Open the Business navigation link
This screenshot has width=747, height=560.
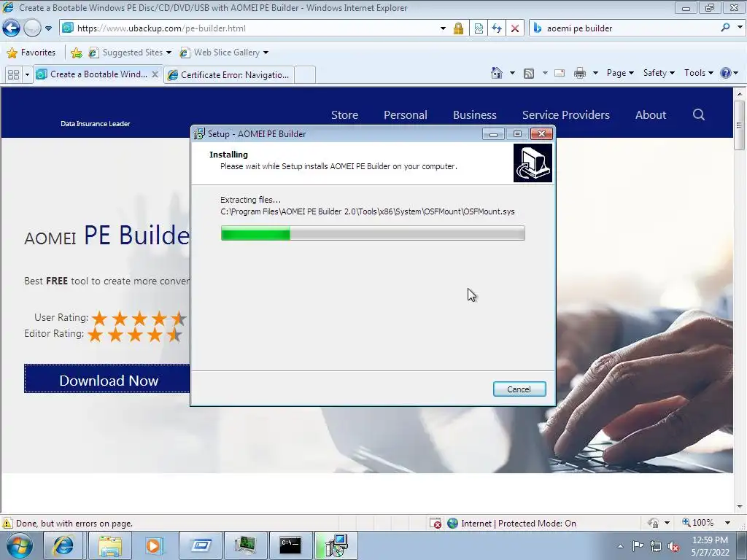click(x=474, y=114)
